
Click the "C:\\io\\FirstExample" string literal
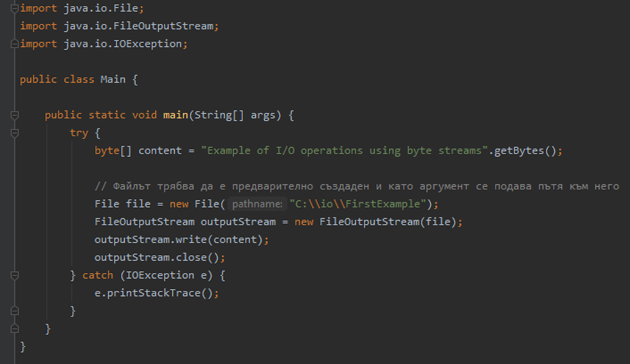[357, 204]
